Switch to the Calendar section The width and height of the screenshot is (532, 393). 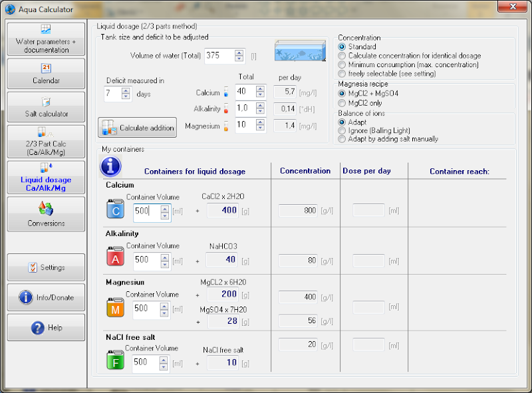pyautogui.click(x=46, y=73)
